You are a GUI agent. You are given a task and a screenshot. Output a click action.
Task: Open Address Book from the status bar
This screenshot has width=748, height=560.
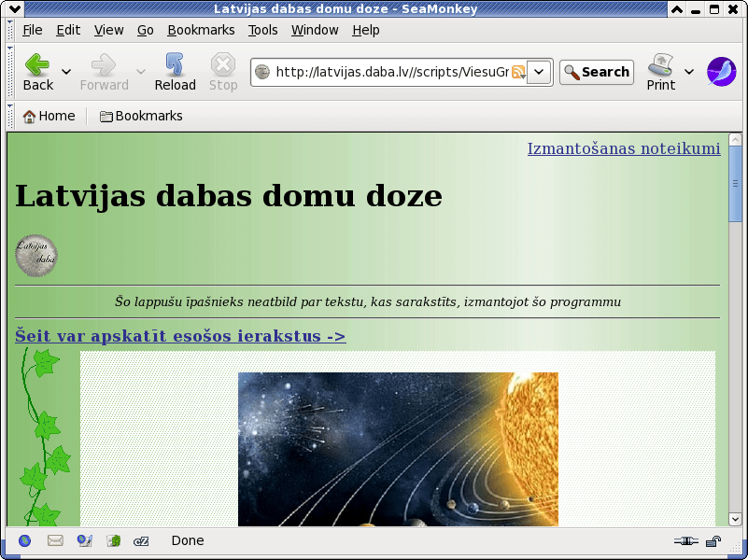click(114, 541)
